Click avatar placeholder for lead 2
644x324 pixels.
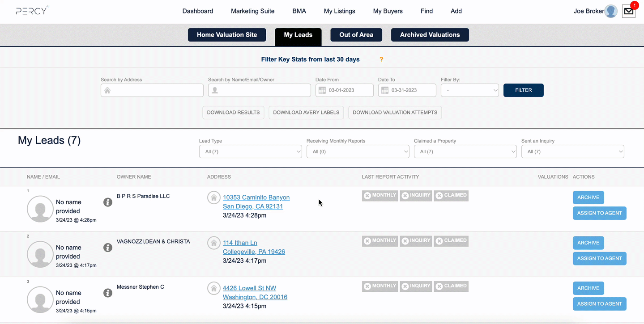(40, 254)
